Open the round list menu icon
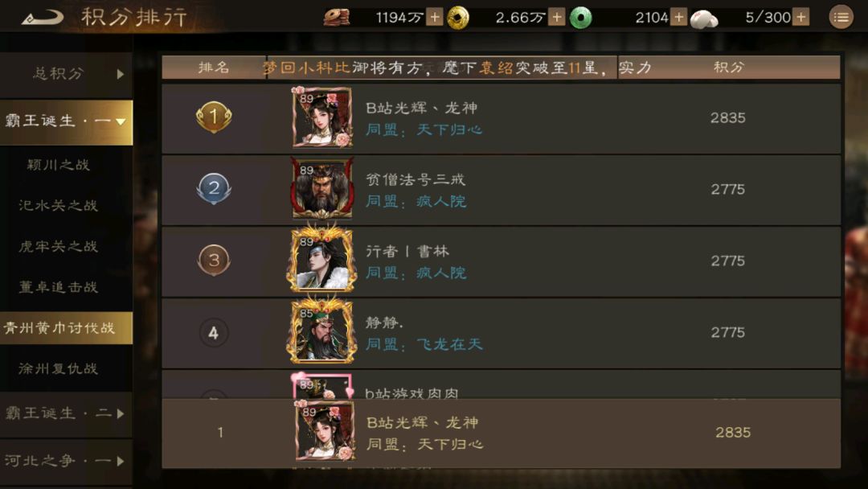The width and height of the screenshot is (868, 489). click(x=841, y=17)
